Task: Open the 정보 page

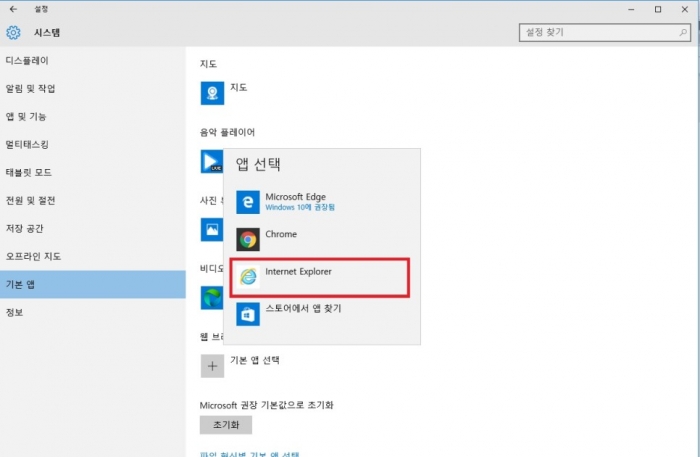Action: (x=92, y=312)
